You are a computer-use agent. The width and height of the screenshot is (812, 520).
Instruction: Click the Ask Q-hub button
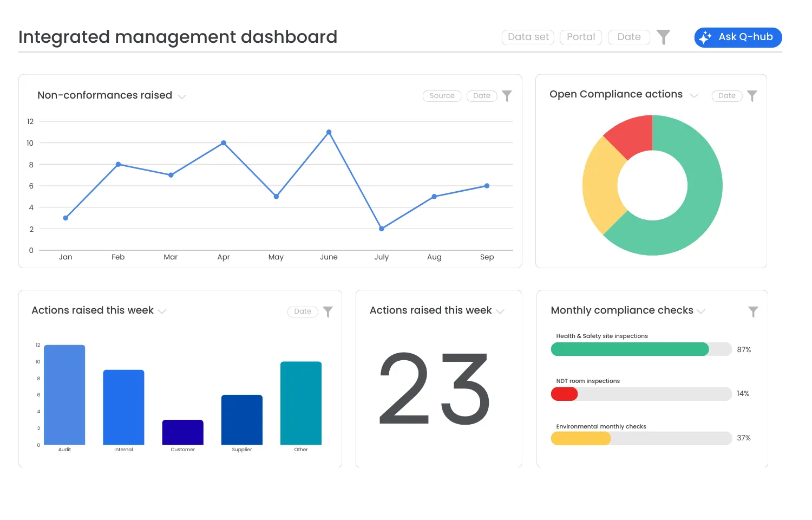(738, 37)
